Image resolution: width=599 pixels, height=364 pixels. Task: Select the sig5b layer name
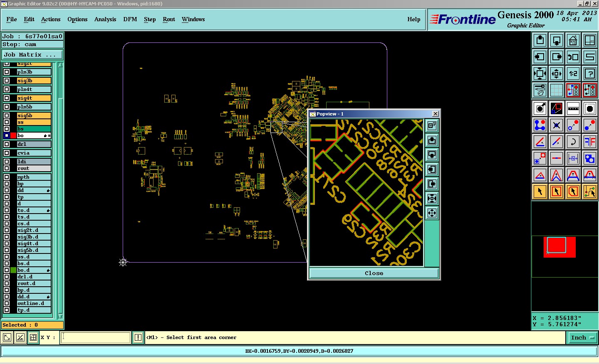point(34,116)
